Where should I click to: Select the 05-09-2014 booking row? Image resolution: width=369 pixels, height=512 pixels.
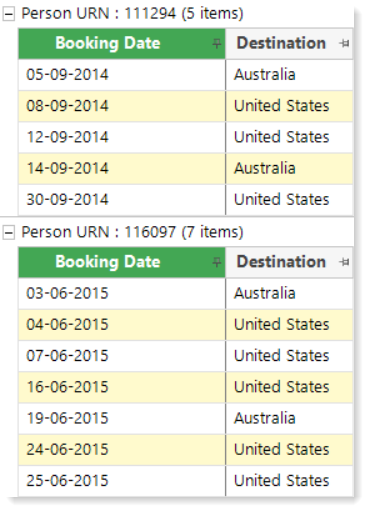click(x=186, y=75)
